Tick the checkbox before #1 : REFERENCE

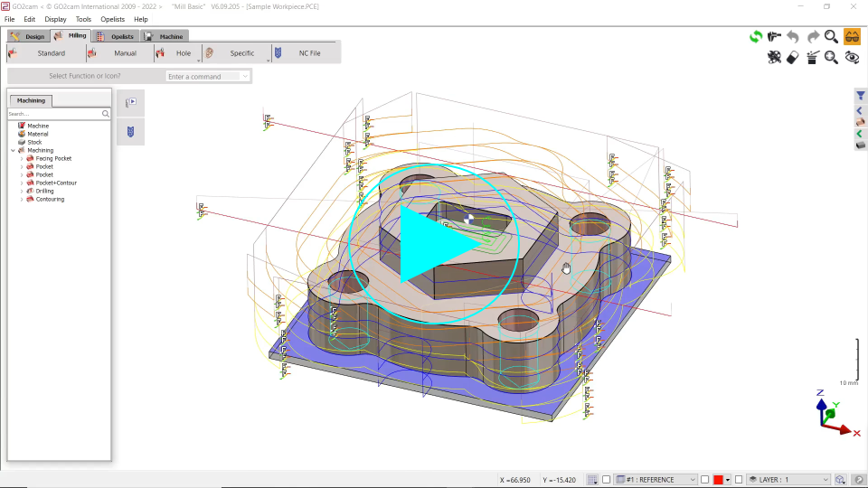pos(607,479)
